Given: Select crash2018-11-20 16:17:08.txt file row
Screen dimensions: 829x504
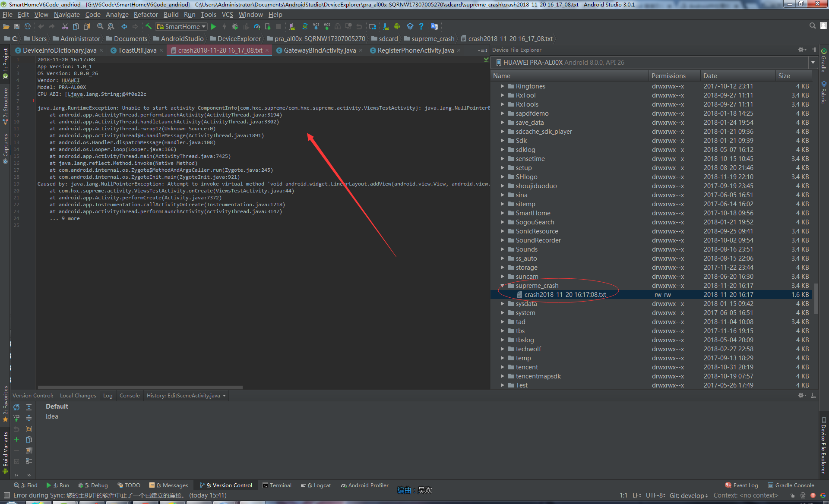Looking at the screenshot, I should pyautogui.click(x=651, y=295).
